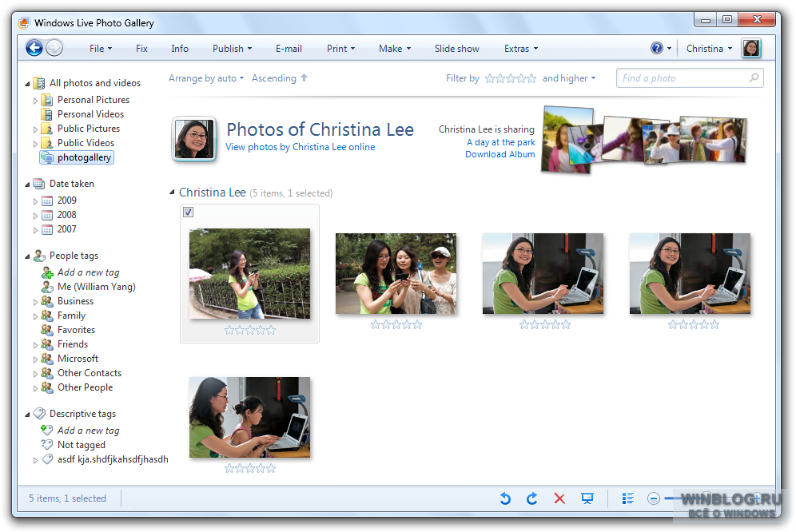Click the Download Album link

(499, 154)
